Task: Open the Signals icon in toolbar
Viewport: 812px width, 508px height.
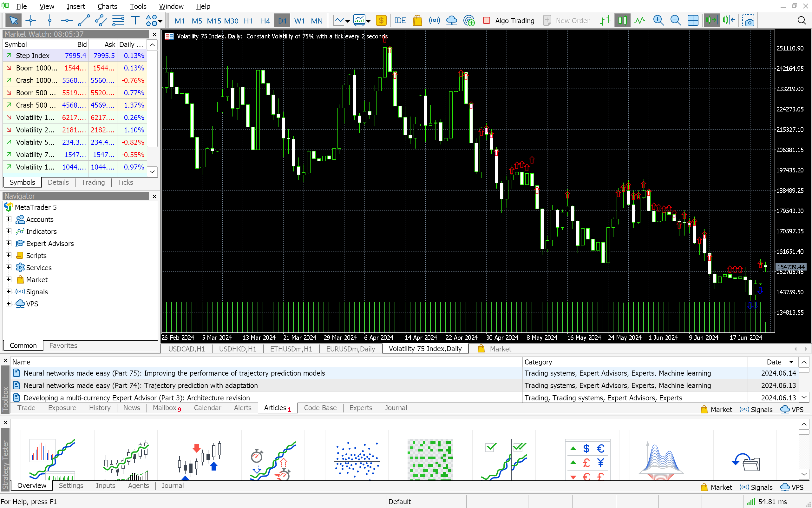Action: 434,21
